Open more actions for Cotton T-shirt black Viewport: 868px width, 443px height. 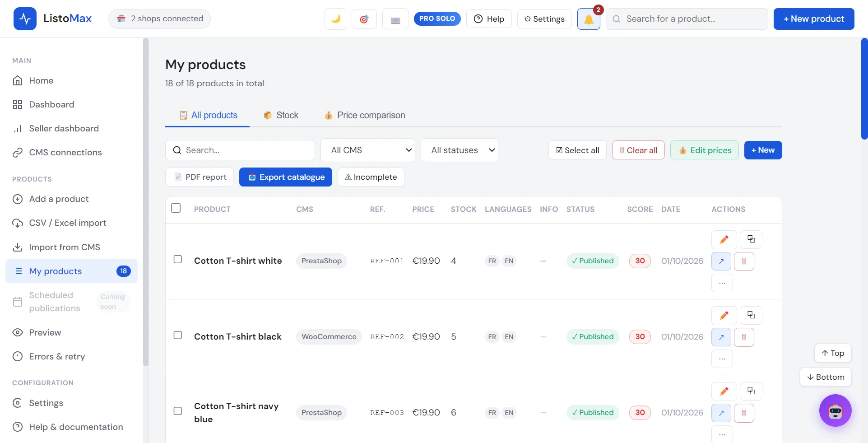coord(722,359)
